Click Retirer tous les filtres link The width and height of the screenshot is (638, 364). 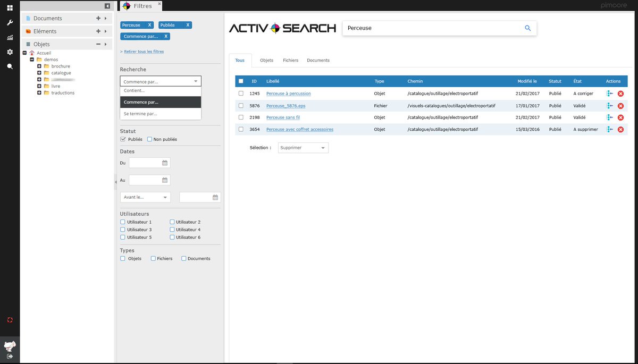click(x=144, y=52)
